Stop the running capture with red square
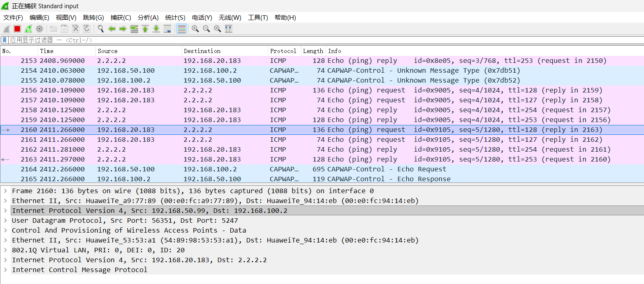Viewport: 644px width, 284px height. click(17, 29)
